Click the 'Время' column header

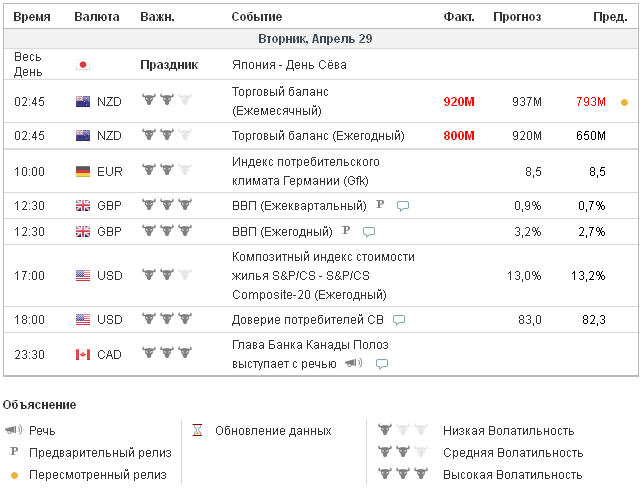pyautogui.click(x=30, y=17)
